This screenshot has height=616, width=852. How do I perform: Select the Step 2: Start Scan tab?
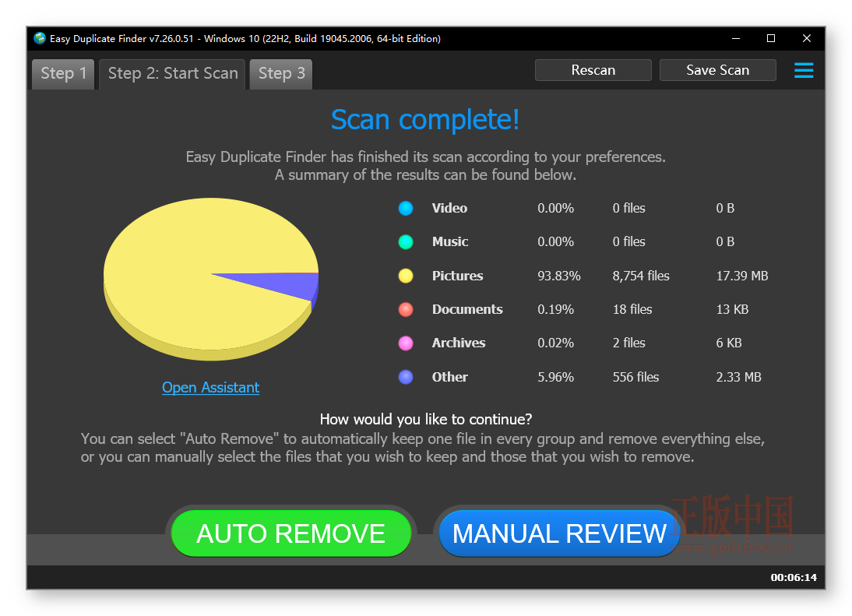pyautogui.click(x=173, y=73)
